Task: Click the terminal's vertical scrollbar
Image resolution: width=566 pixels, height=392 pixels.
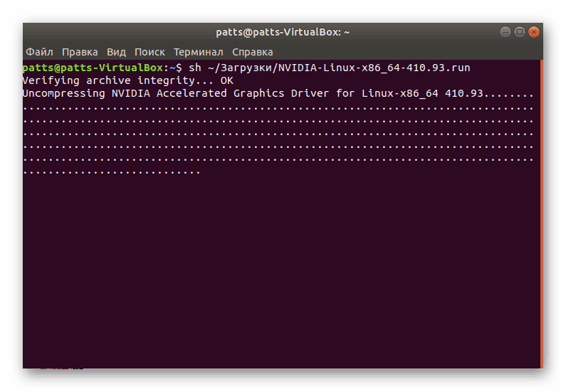Action: click(541, 213)
